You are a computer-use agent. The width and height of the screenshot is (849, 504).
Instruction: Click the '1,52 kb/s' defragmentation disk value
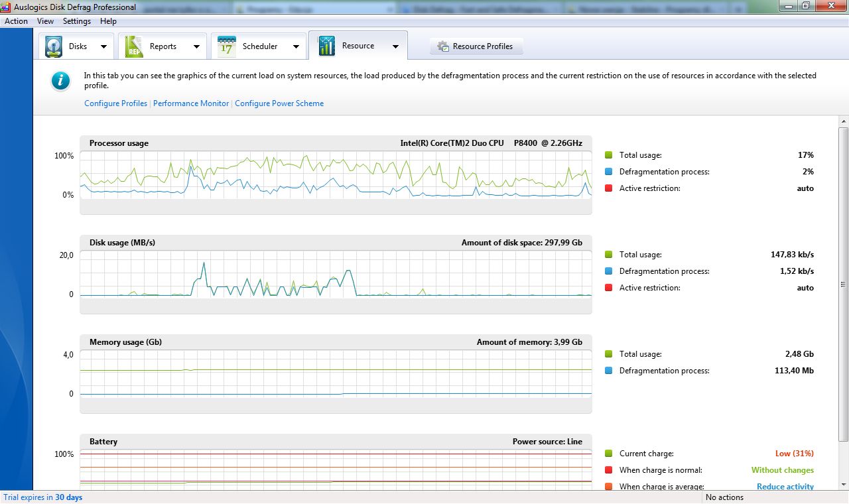click(797, 271)
